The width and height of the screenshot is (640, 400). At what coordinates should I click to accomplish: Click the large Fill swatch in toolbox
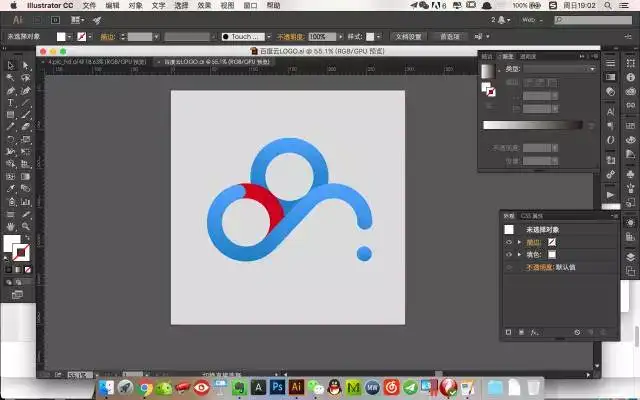click(x=12, y=243)
